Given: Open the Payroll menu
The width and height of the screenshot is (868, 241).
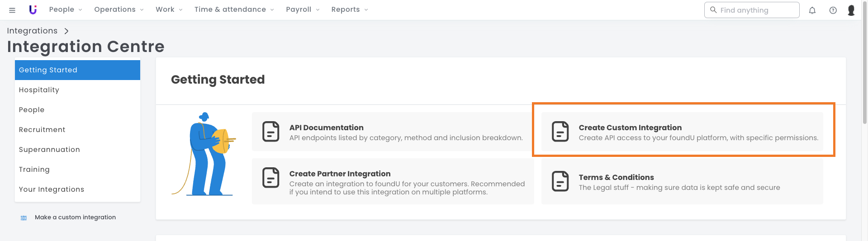Looking at the screenshot, I should coord(302,9).
